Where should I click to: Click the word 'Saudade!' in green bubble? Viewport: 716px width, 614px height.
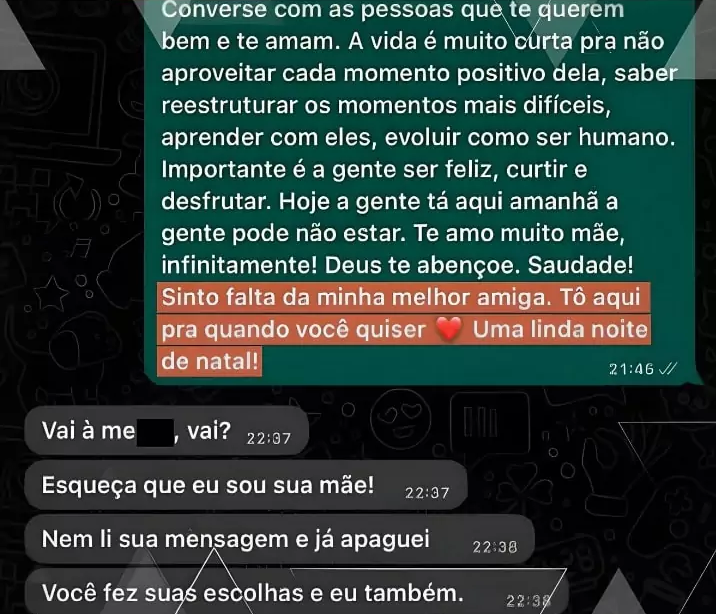click(581, 265)
